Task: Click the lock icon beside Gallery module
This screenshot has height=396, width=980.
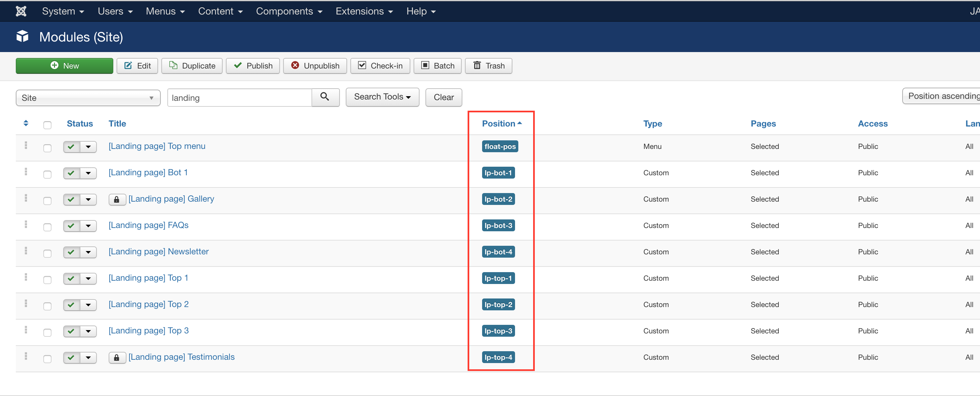Action: pyautogui.click(x=117, y=199)
